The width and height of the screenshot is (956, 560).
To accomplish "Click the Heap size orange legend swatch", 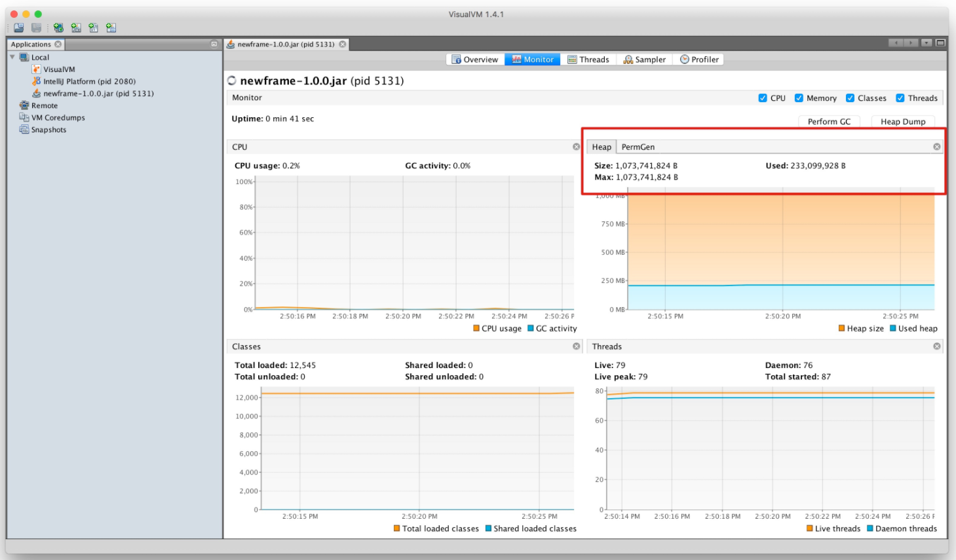I will pyautogui.click(x=842, y=328).
